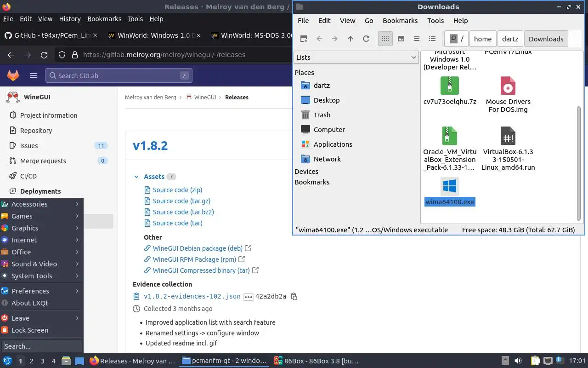Download Source code (tar.gz)

click(x=181, y=201)
